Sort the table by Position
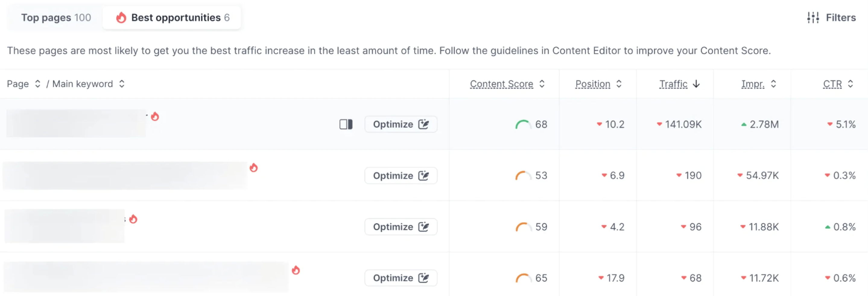The image size is (868, 296). click(x=619, y=84)
